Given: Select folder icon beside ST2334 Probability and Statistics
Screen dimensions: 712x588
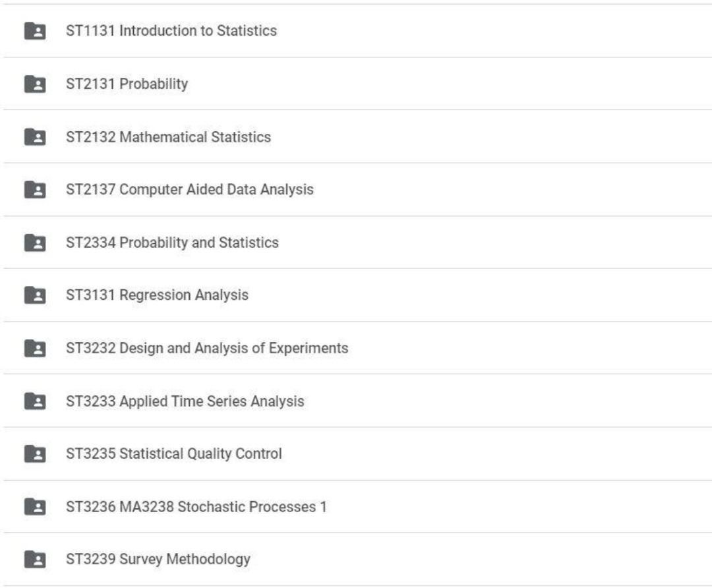Looking at the screenshot, I should click(35, 243).
